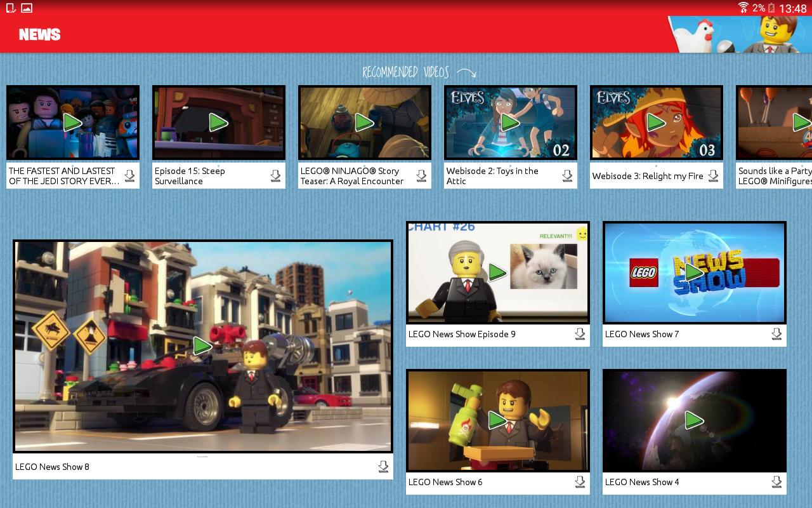Open 'LEGO® NINJAGO® Story Teaser: A Royal Encounter' title
This screenshot has height=508, width=812.
point(352,176)
